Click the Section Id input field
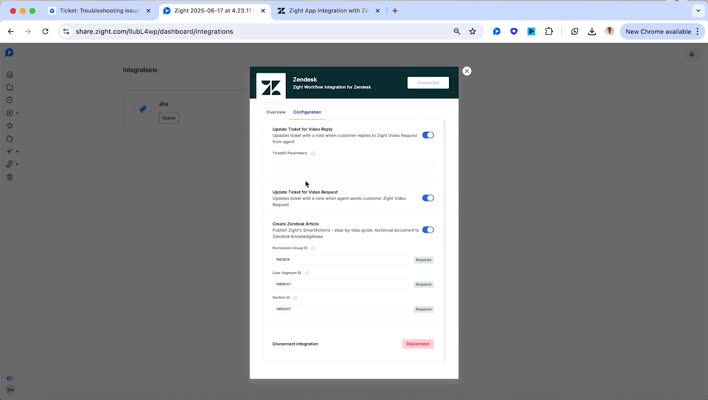 point(340,309)
